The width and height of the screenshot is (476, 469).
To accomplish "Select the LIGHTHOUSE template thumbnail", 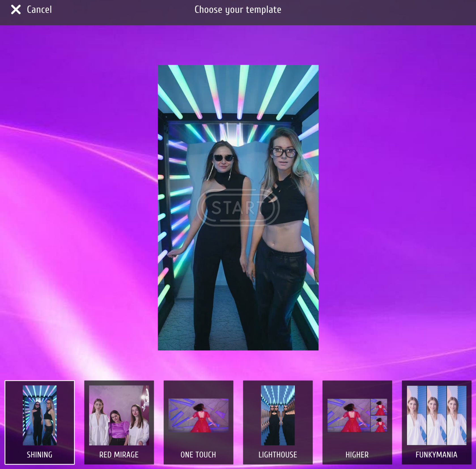I will (278, 422).
